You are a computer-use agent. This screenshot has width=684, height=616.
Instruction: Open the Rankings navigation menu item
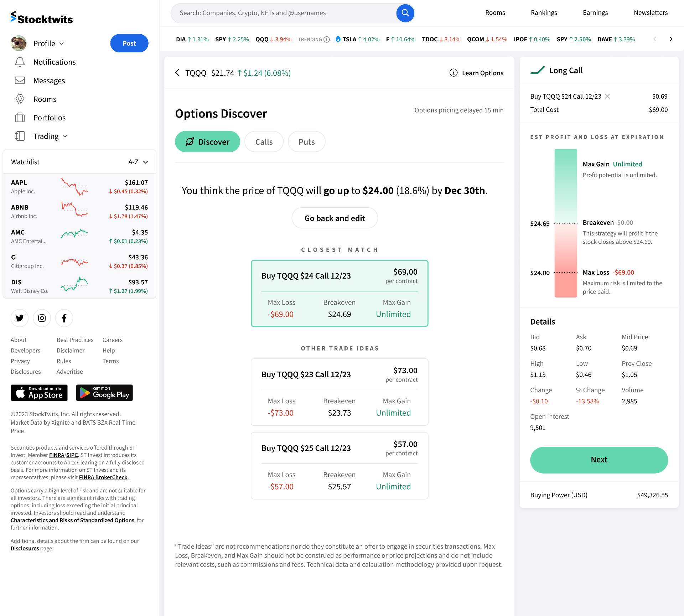544,12
